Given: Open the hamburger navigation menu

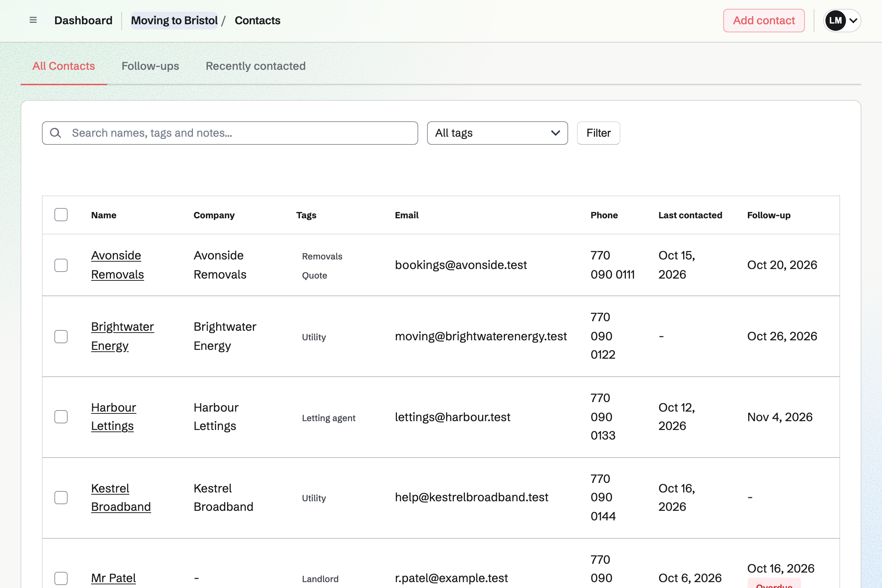Looking at the screenshot, I should pyautogui.click(x=33, y=20).
